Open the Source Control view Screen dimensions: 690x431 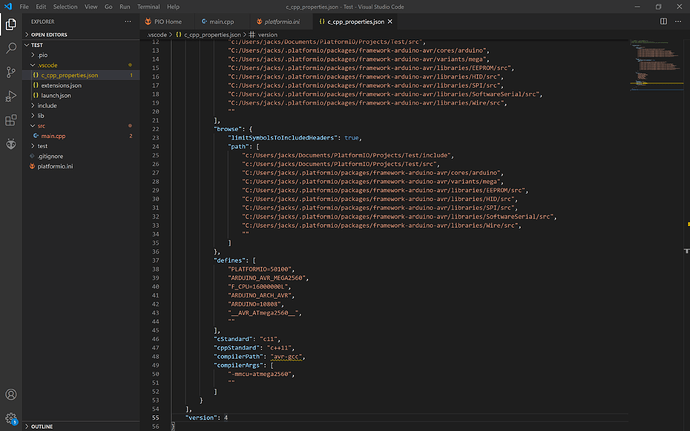point(11,72)
